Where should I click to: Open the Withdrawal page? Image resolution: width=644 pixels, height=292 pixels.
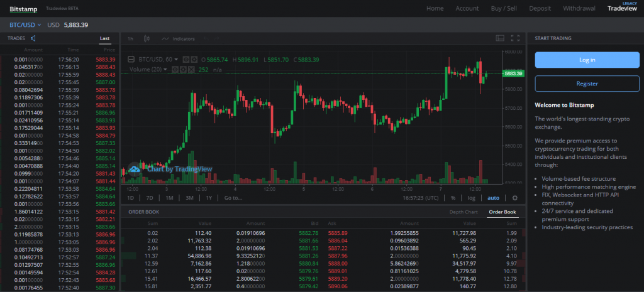coord(579,8)
